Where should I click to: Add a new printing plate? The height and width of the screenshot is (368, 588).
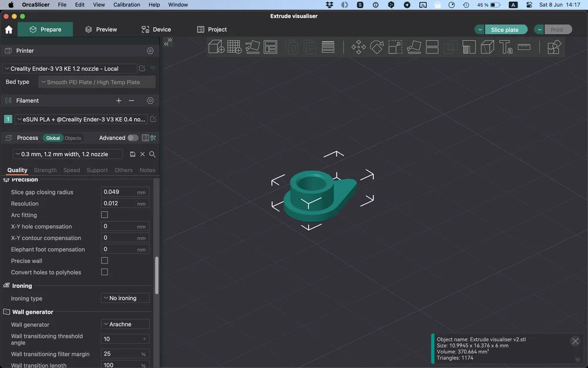234,47
